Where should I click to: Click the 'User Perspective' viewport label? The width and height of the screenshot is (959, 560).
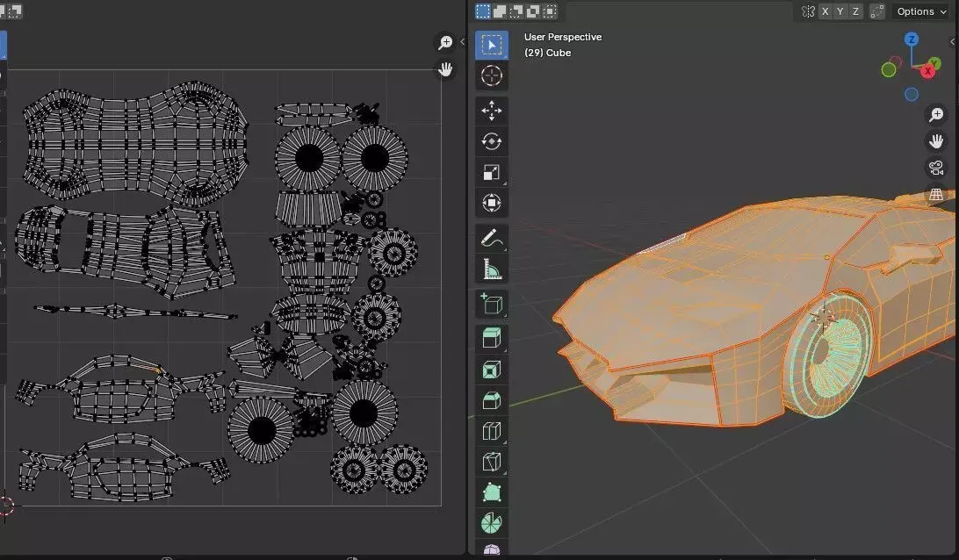click(x=563, y=37)
